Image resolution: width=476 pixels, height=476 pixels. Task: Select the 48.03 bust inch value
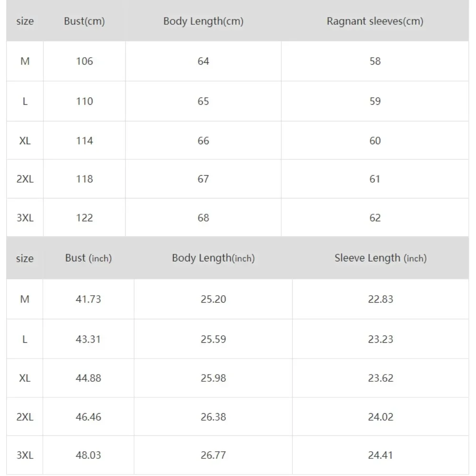coord(88,455)
